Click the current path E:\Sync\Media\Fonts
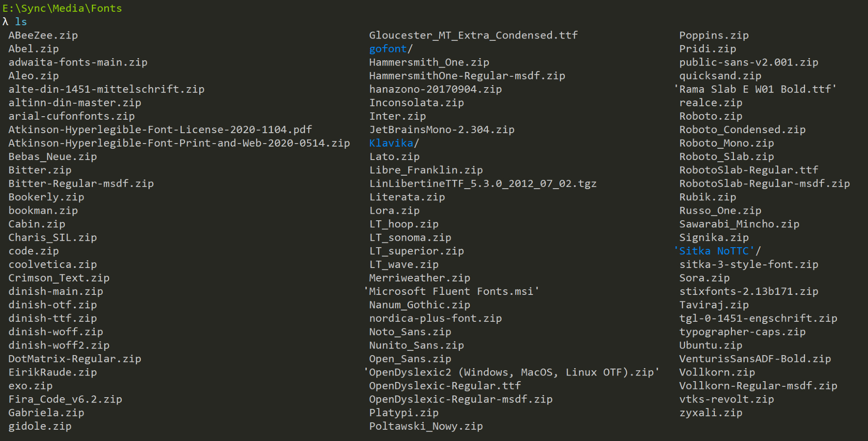This screenshot has height=441, width=868. coord(62,8)
